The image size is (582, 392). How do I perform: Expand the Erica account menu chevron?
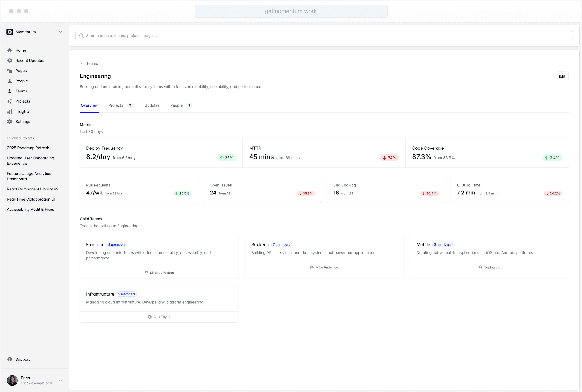tap(61, 380)
